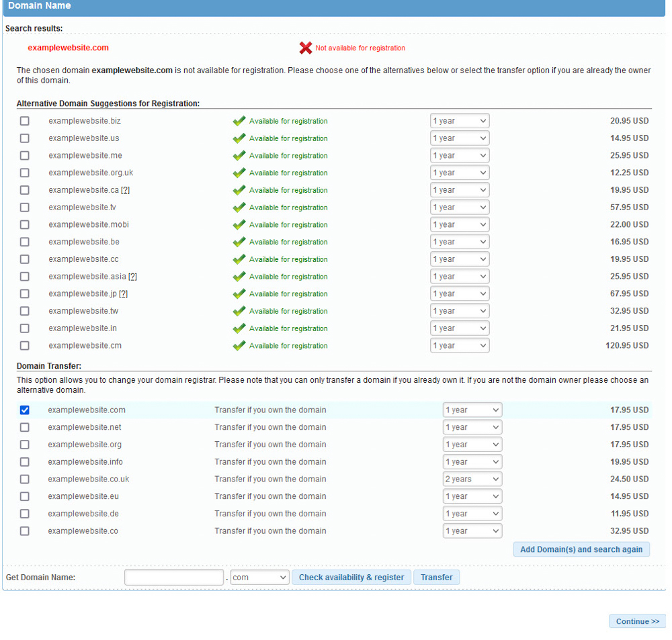Open registration period dropdown for examplewebsite.us
672x640 pixels.
pyautogui.click(x=460, y=138)
